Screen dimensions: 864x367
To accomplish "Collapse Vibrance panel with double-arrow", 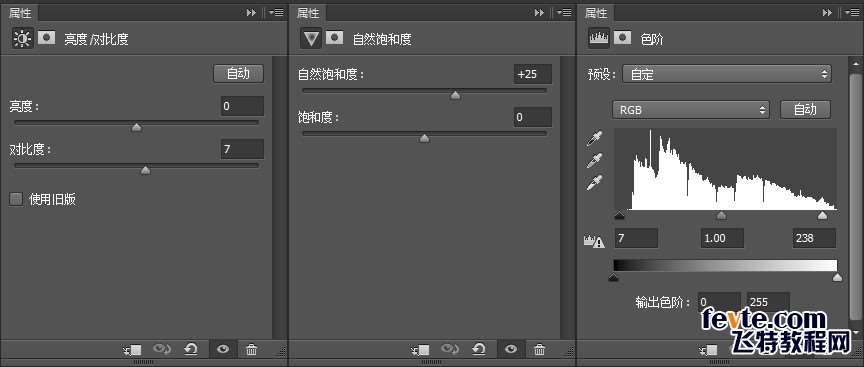I will pos(539,12).
